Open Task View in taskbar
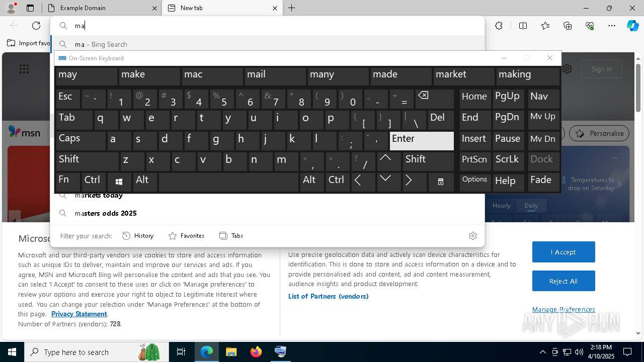The image size is (644, 362). pos(181,352)
